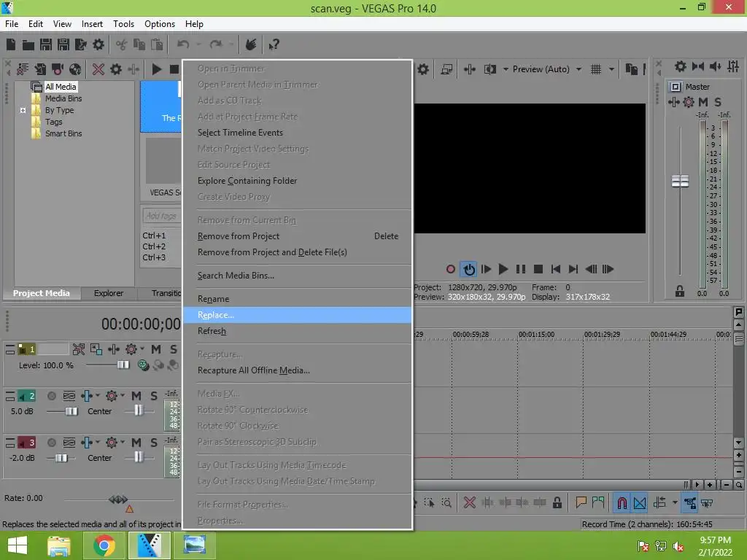Viewport: 747px width, 560px height.
Task: Click Dim output speaker icon in Master
Action: pos(716,66)
